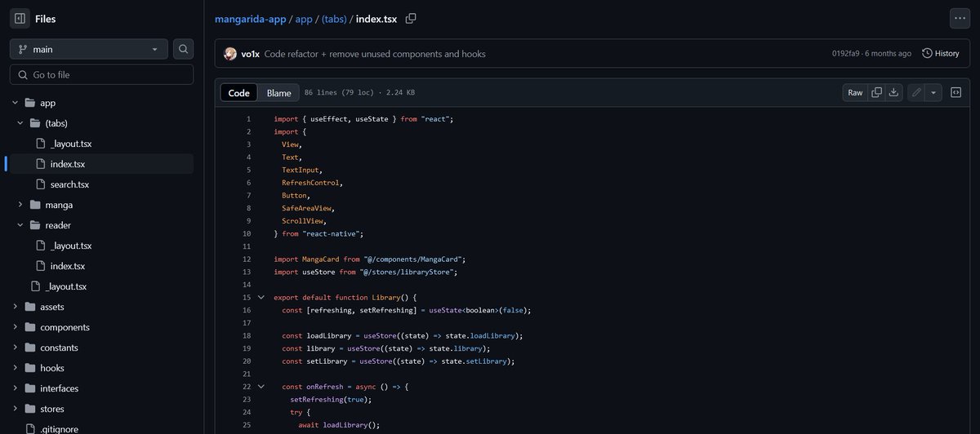Collapse the file tree side panel
Viewport: 980px width, 434px height.
(x=20, y=18)
